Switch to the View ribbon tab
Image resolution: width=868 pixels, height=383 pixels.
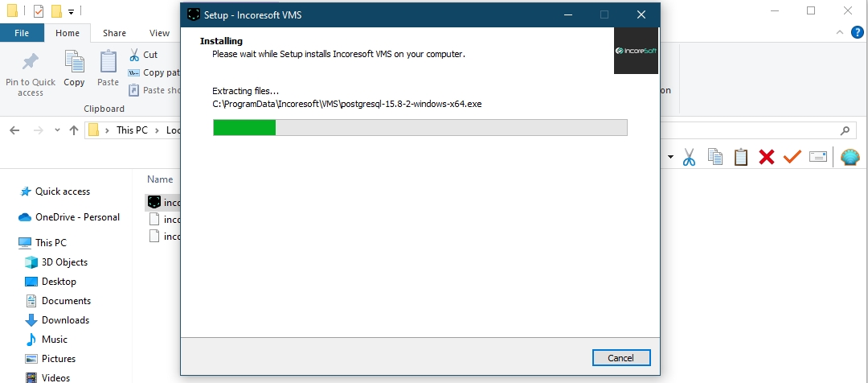click(159, 33)
